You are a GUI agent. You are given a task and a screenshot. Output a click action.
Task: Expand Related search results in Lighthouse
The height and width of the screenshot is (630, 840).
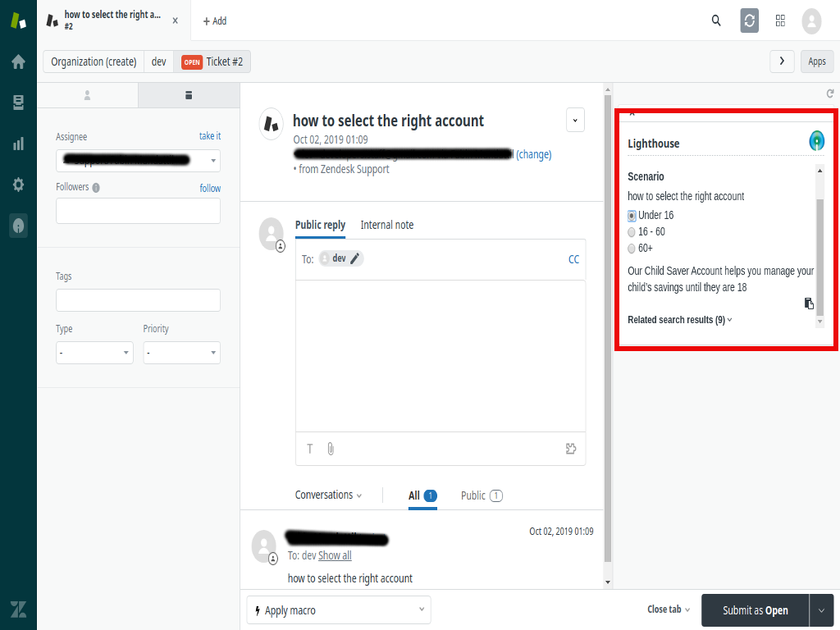point(678,319)
